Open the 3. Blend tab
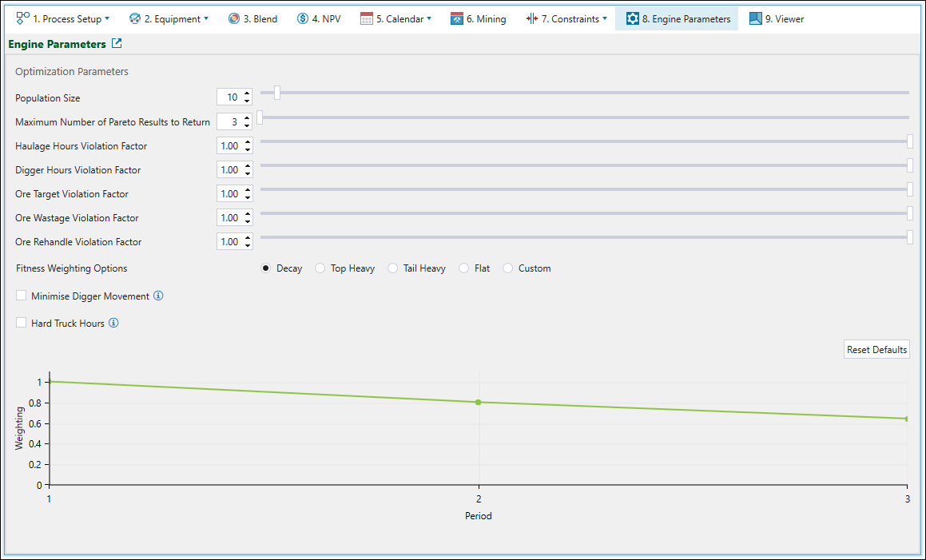926x560 pixels. (252, 18)
